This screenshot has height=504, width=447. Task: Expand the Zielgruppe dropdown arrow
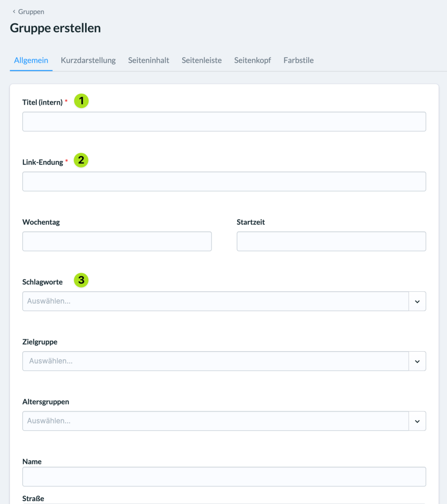pyautogui.click(x=417, y=361)
